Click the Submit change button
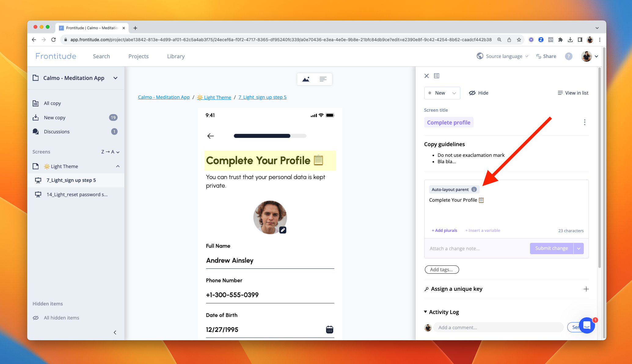 (551, 248)
